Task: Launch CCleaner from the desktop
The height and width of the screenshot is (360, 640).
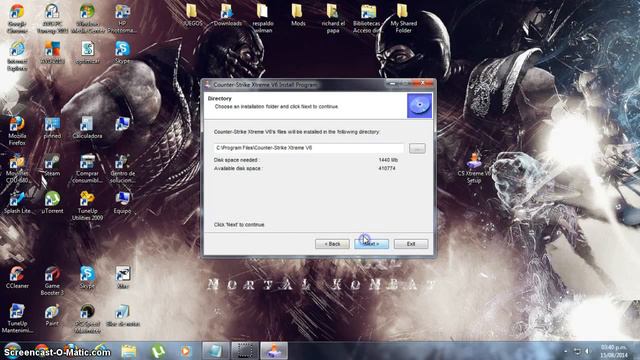Action: pyautogui.click(x=17, y=278)
